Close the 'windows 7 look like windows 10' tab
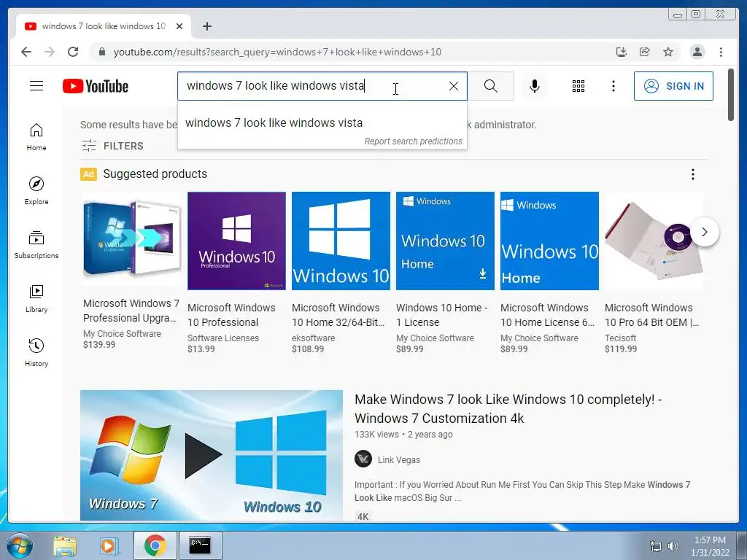 pyautogui.click(x=179, y=26)
